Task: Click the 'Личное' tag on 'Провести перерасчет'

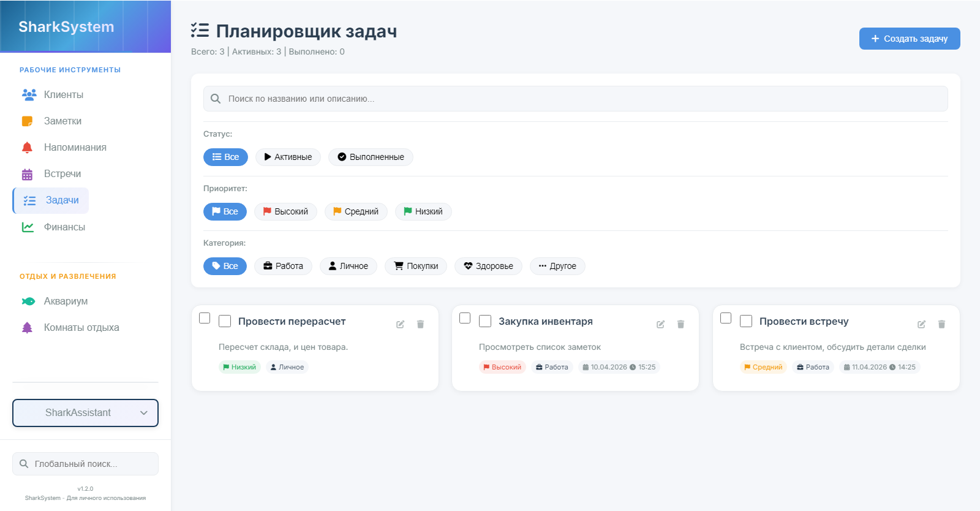Action: 287,367
